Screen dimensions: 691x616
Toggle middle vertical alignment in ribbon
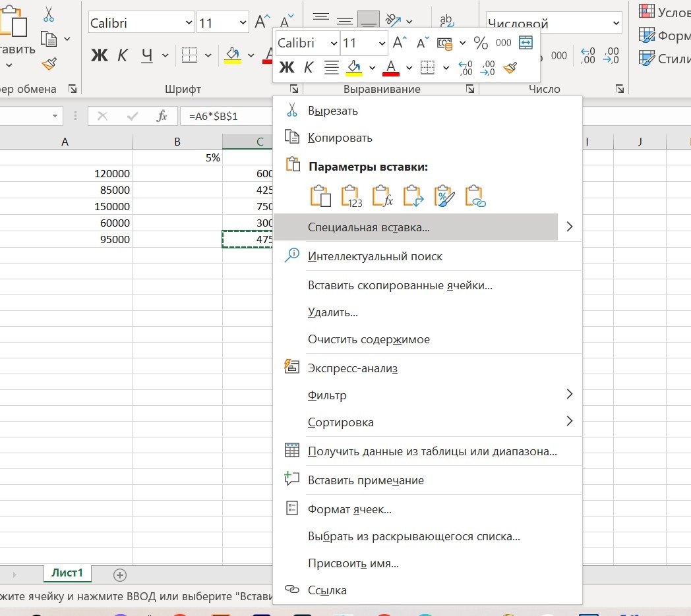point(345,19)
